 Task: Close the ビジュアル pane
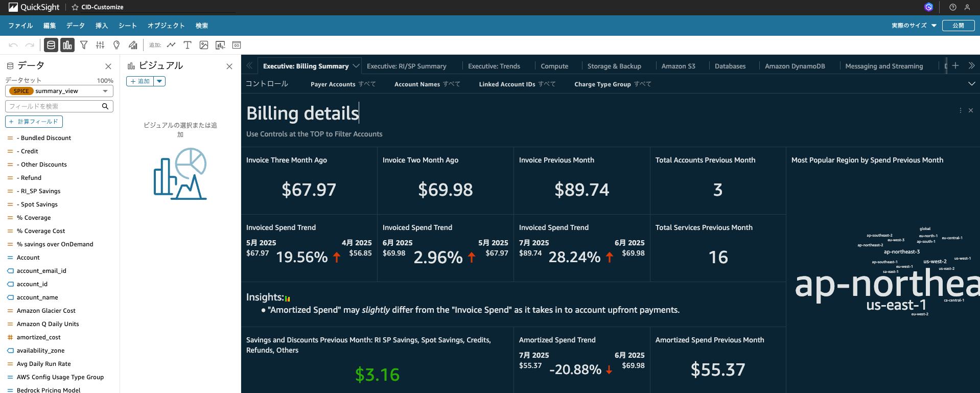point(229,66)
